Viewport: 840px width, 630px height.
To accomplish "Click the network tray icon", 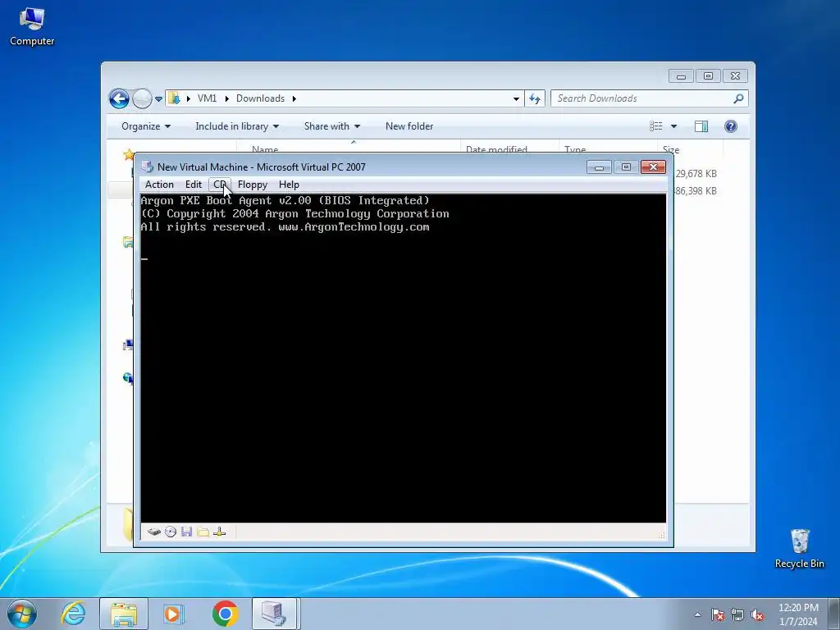I will pyautogui.click(x=737, y=614).
